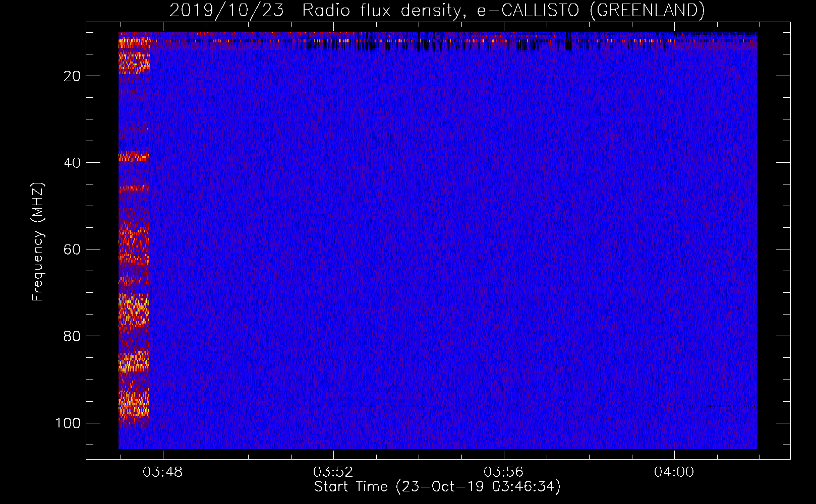Click the 40 MHz frequency tick label

tap(73, 163)
